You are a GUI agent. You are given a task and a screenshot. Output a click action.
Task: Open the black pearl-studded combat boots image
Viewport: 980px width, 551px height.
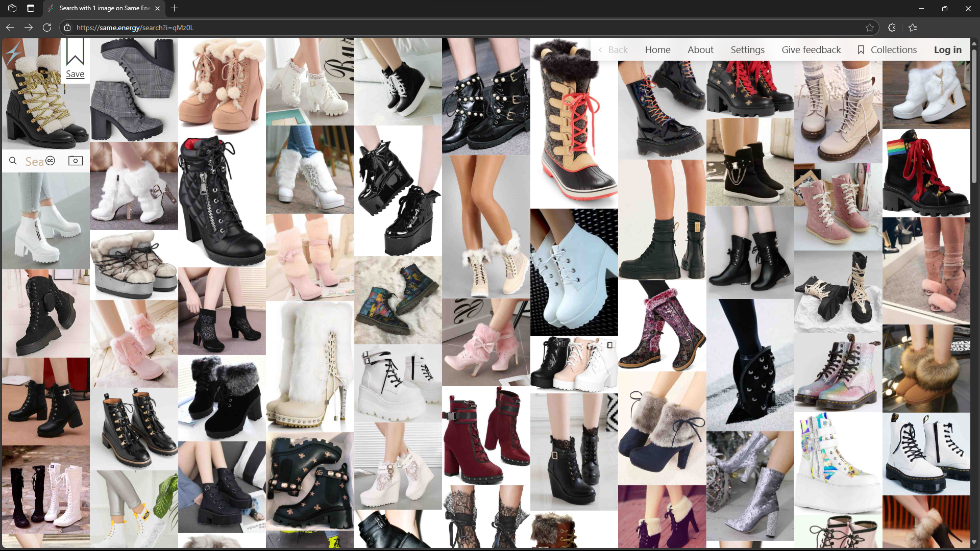click(x=485, y=96)
